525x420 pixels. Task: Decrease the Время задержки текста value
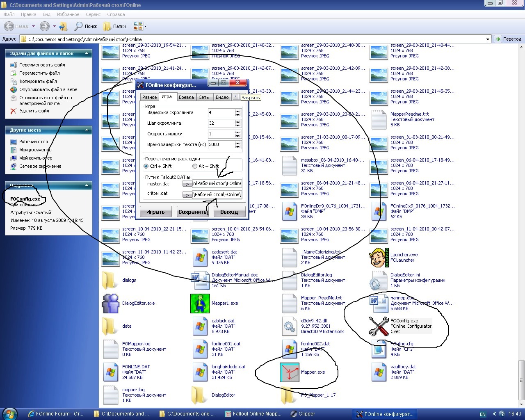(x=238, y=146)
